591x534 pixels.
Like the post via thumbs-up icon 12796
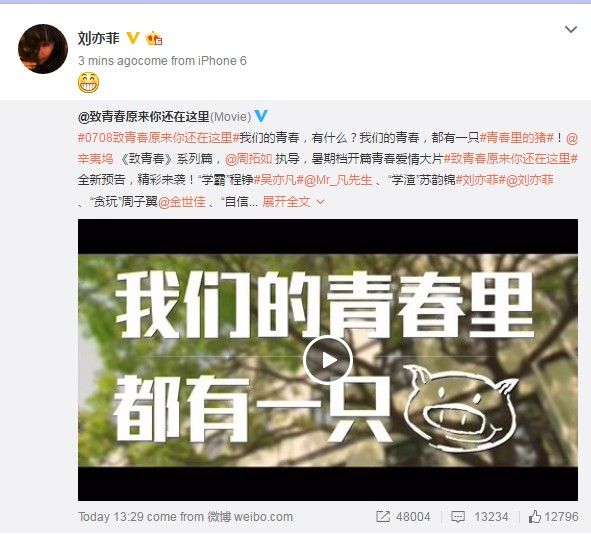pos(535,516)
